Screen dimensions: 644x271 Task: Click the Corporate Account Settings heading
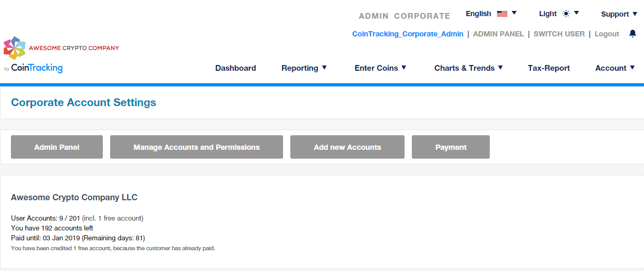pyautogui.click(x=84, y=102)
